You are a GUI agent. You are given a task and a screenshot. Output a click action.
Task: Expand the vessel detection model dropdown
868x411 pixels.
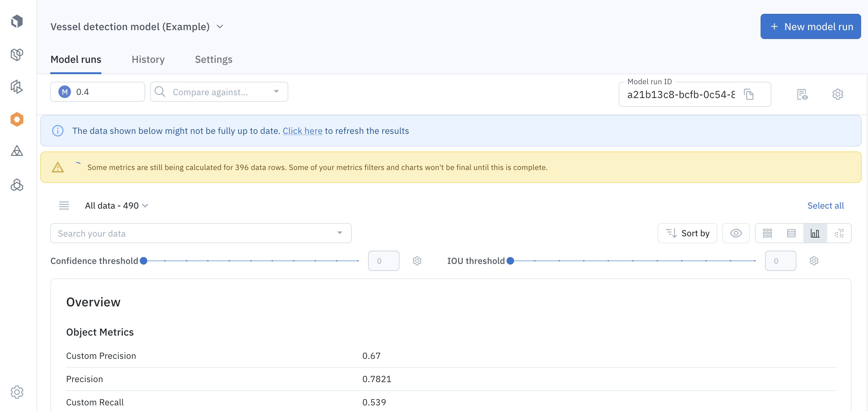pos(221,26)
